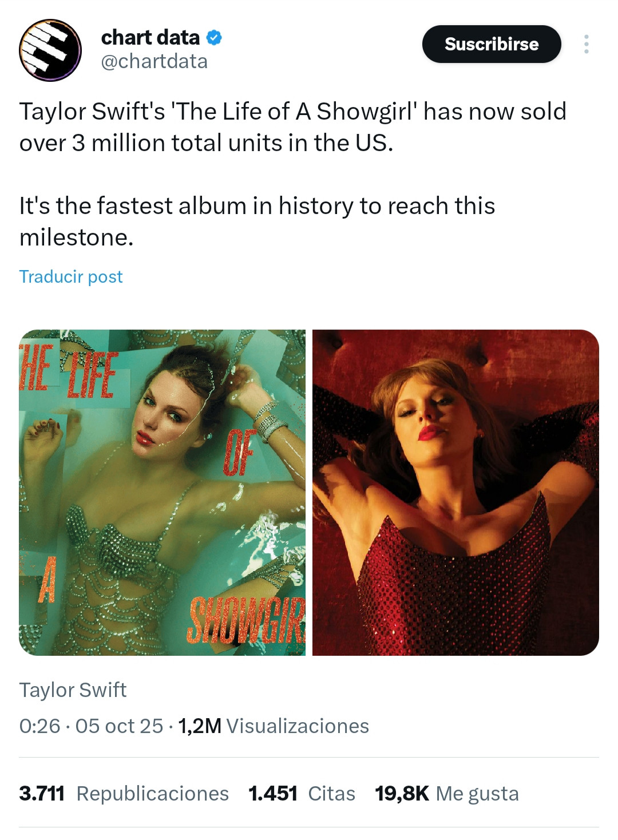Screen dimensions: 618x840
Task: Open the three-dot more options menu
Action: [x=586, y=44]
